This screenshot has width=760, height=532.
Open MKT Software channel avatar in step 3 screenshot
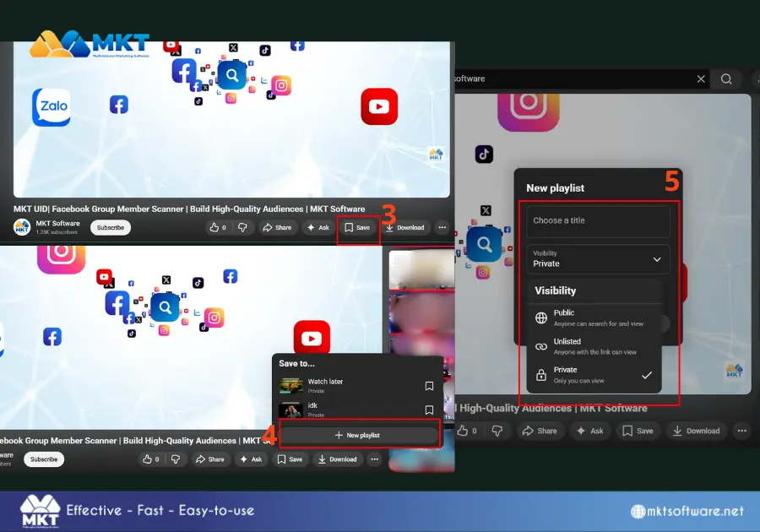[22, 227]
